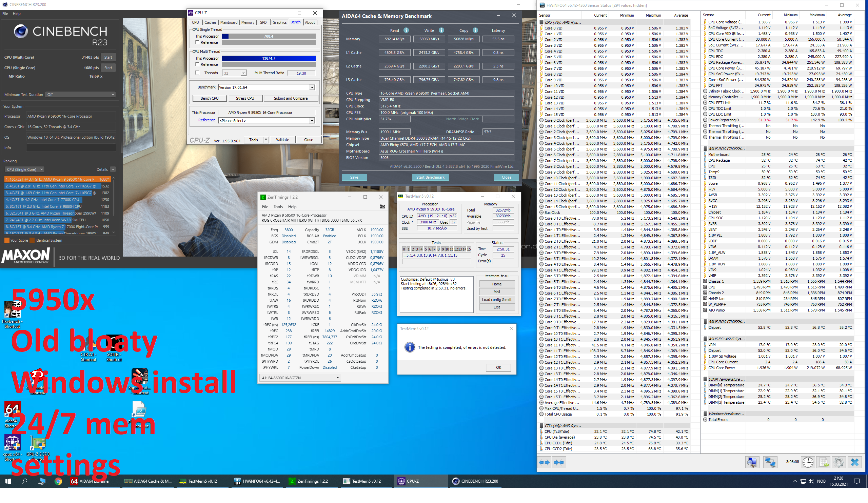Open the CTR 2.1 desktop shortcut
The width and height of the screenshot is (868, 503).
click(x=88, y=348)
